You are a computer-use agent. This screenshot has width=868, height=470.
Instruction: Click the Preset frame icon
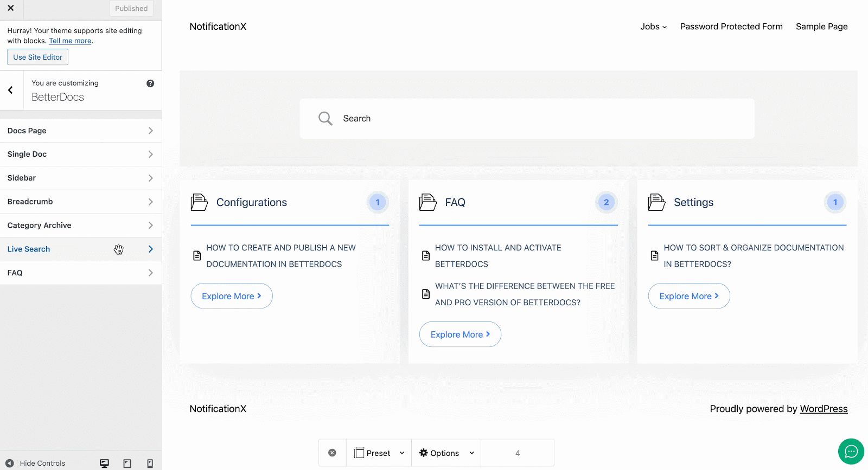(359, 453)
